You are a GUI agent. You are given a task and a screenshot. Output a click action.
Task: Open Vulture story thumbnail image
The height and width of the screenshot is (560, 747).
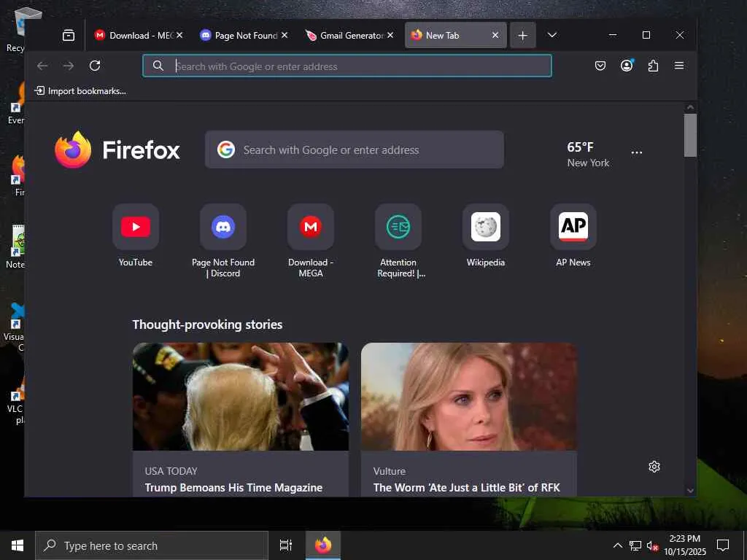pyautogui.click(x=469, y=397)
